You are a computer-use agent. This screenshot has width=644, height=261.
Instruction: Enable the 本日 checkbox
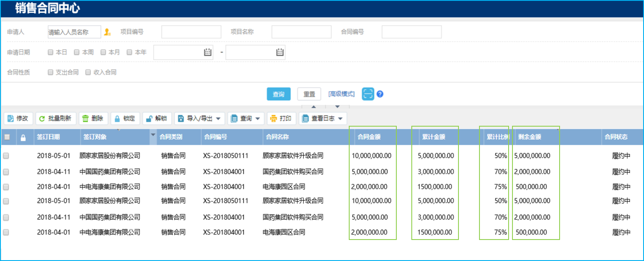coord(50,52)
